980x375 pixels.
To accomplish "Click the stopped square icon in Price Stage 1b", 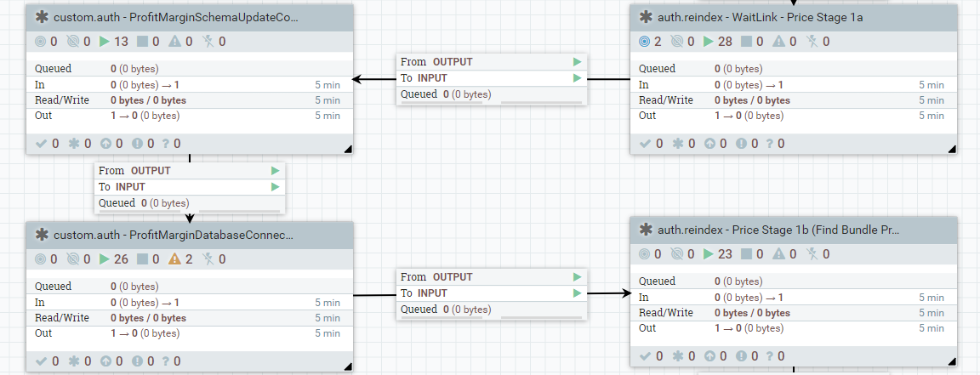I will click(x=746, y=253).
